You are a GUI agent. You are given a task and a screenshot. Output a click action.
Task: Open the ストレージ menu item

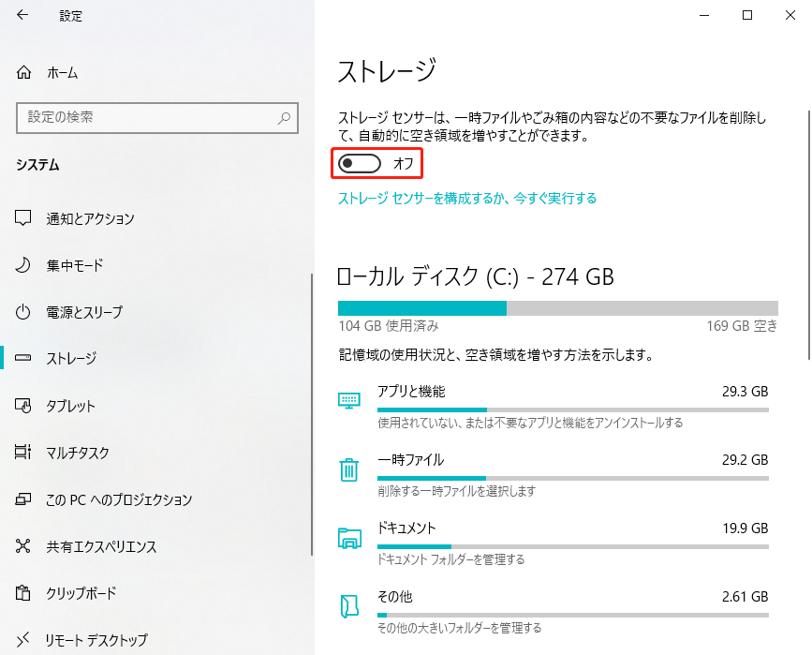(x=72, y=359)
